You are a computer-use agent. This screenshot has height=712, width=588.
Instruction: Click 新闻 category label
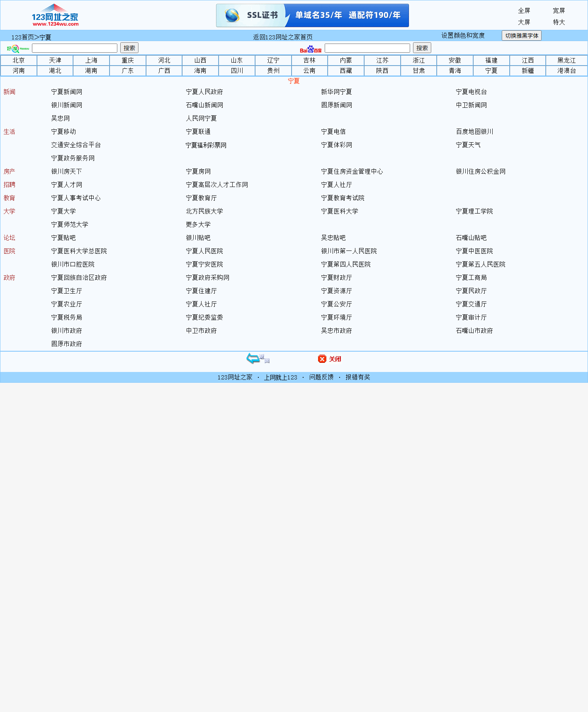[x=10, y=92]
